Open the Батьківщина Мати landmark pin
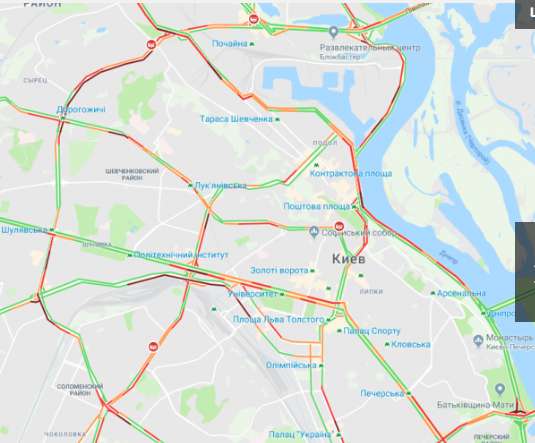535x443 pixels. (500, 389)
